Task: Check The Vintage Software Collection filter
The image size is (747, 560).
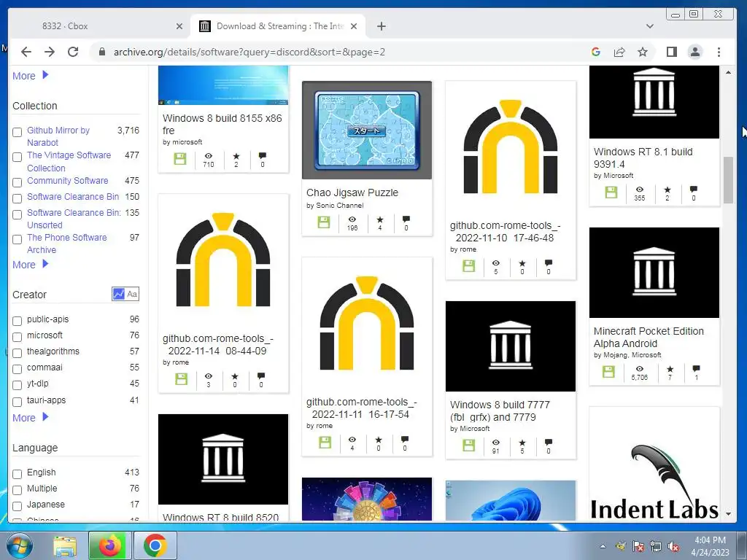Action: [x=18, y=157]
